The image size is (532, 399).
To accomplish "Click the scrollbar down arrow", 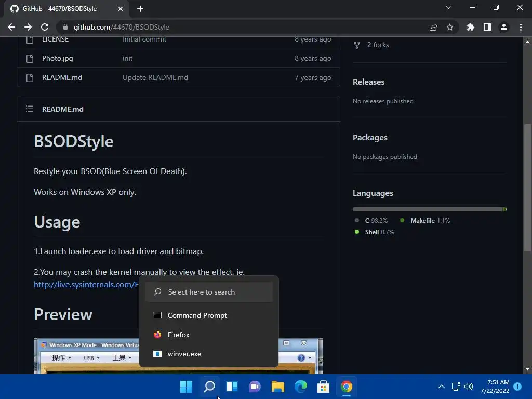I will click(x=527, y=369).
